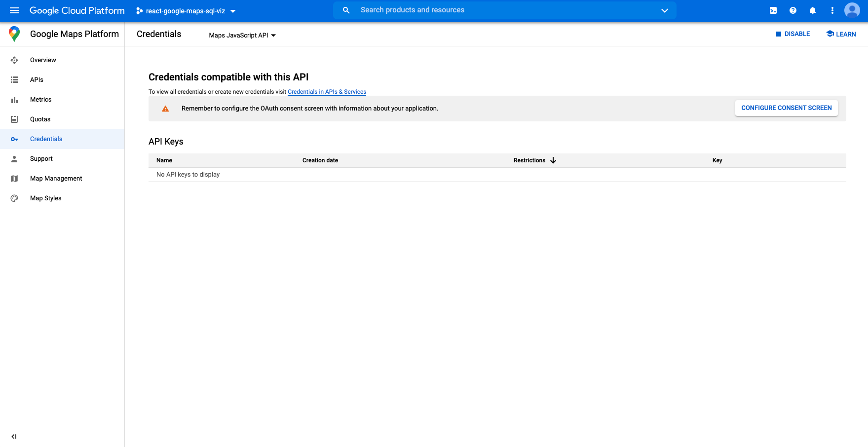Click the Support person icon
Screen dimensions: 868x447
pyautogui.click(x=14, y=159)
